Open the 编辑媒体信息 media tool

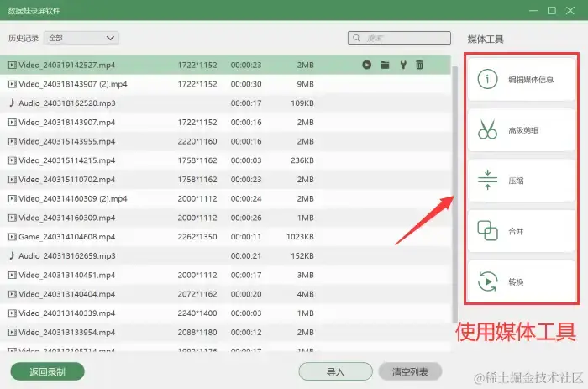(522, 79)
